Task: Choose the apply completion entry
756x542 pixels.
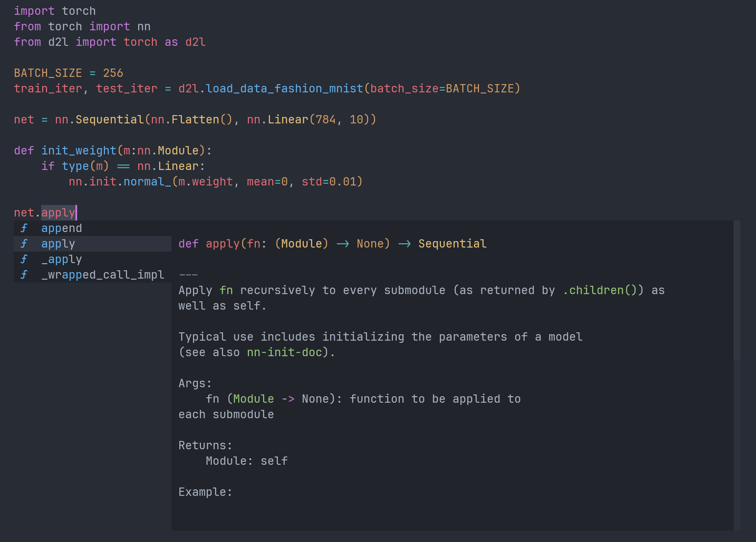Action: pos(58,244)
